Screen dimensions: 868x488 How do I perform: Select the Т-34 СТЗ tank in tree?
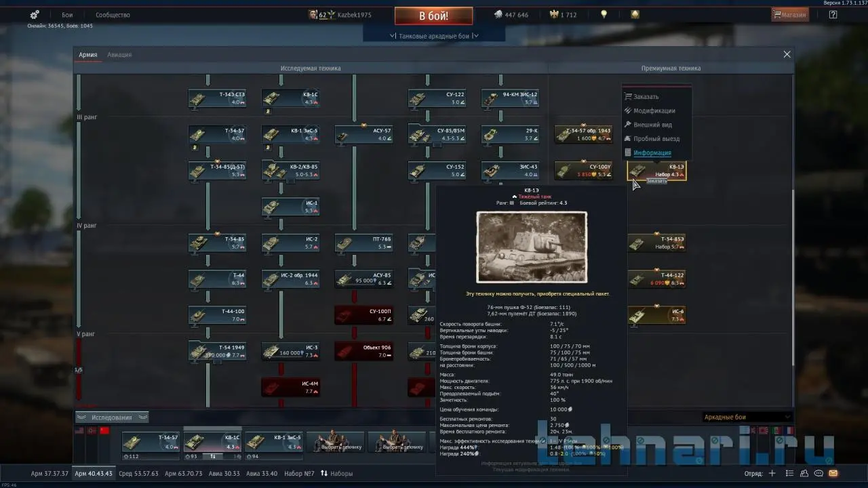click(x=217, y=98)
